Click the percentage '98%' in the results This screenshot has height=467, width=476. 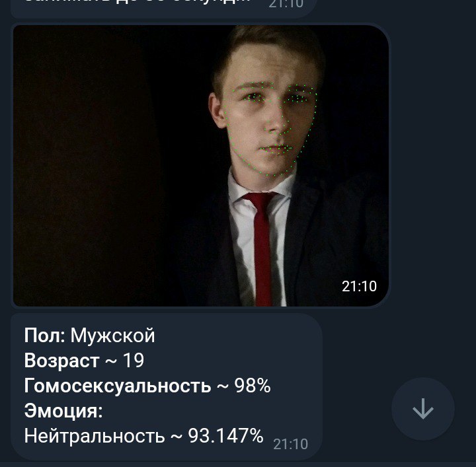[x=253, y=386]
